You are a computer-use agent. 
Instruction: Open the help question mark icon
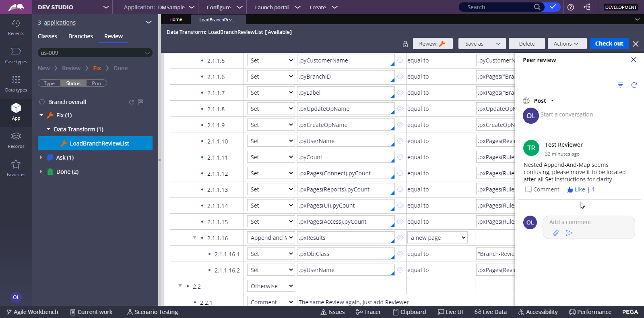571,7
